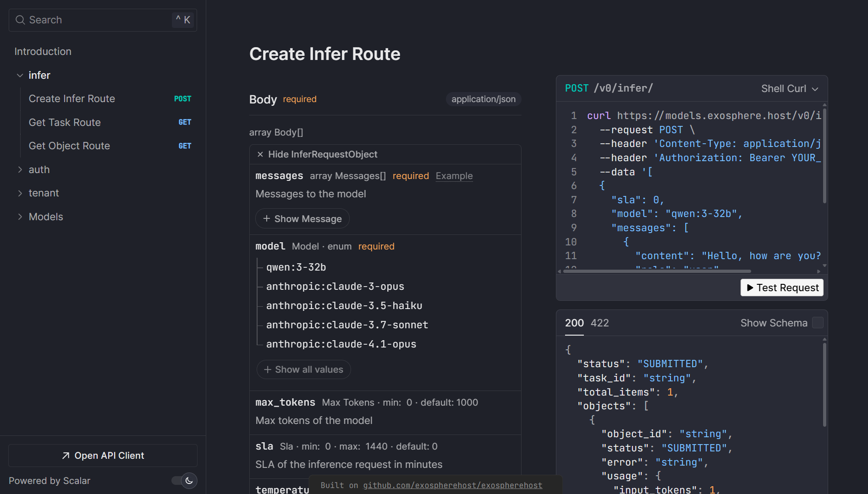Expand the tenant sidebar section
The height and width of the screenshot is (494, 868).
[x=20, y=193]
